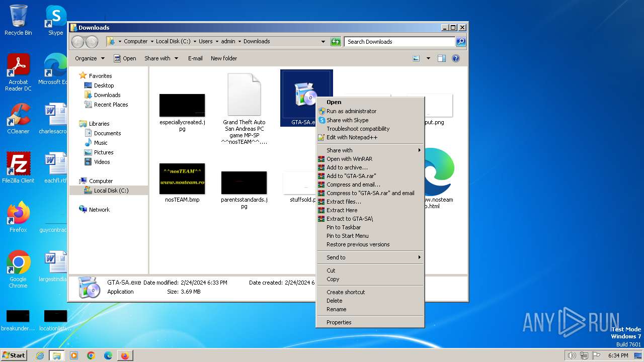The width and height of the screenshot is (644, 362).
Task: Open the Start menu
Action: [x=14, y=355]
